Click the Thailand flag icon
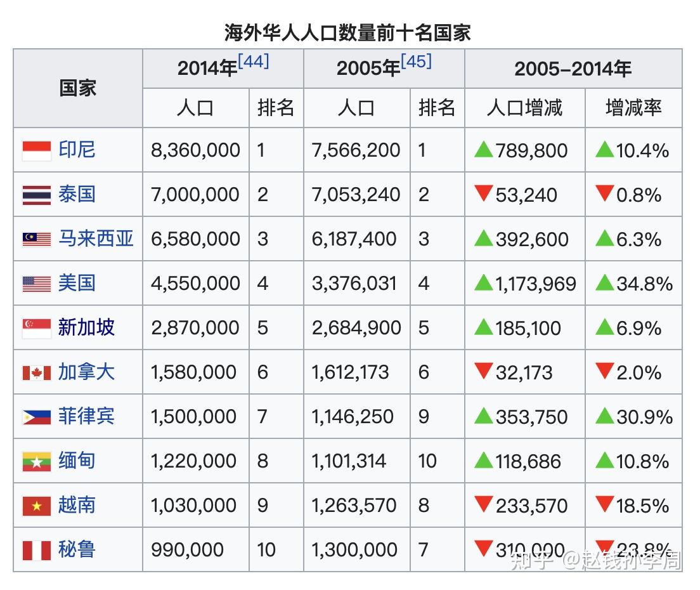700x590 pixels. (x=36, y=195)
